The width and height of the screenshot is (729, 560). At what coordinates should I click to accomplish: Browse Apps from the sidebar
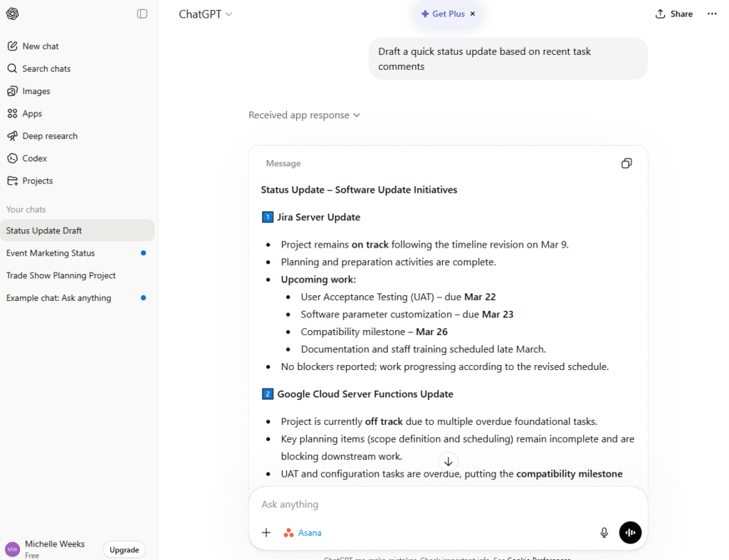coord(31,113)
